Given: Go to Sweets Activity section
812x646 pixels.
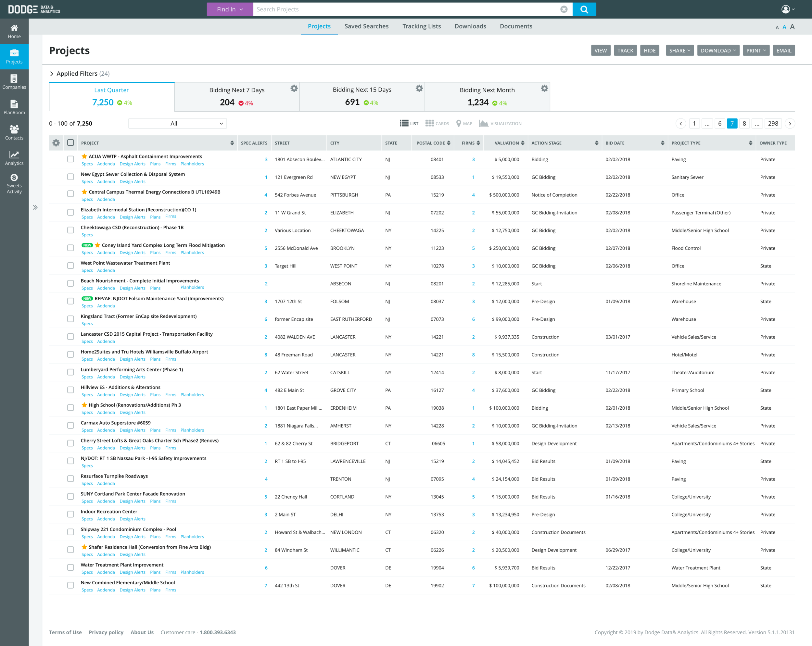Looking at the screenshot, I should click(14, 184).
